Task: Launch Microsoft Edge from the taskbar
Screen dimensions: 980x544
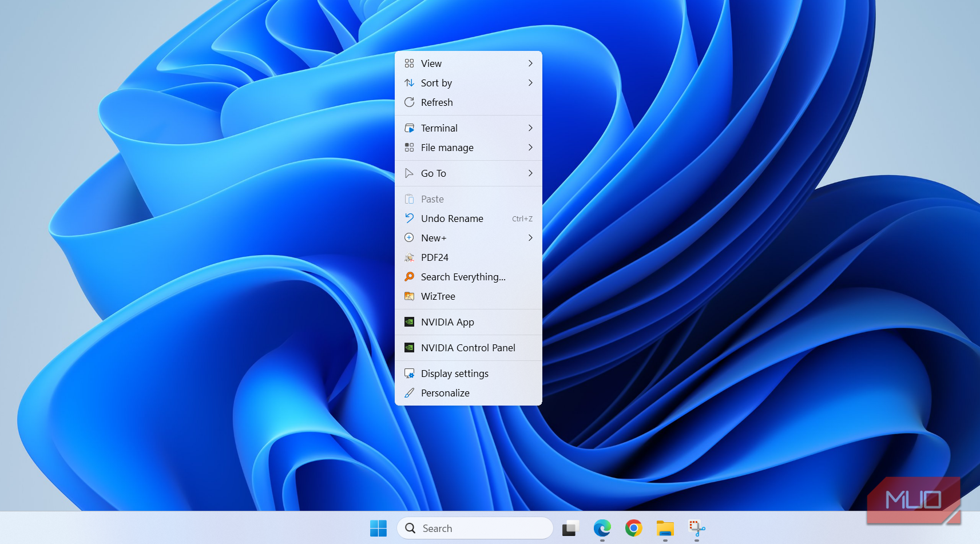Action: click(x=602, y=528)
